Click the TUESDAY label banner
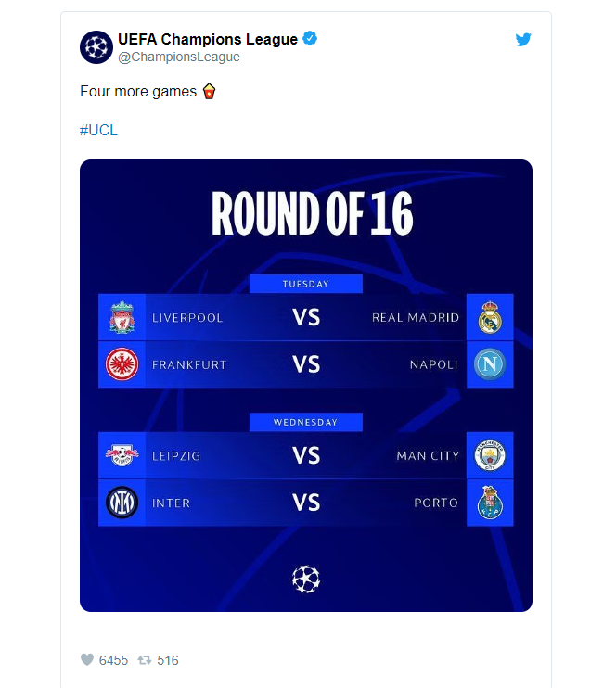The height and width of the screenshot is (688, 616). point(305,284)
